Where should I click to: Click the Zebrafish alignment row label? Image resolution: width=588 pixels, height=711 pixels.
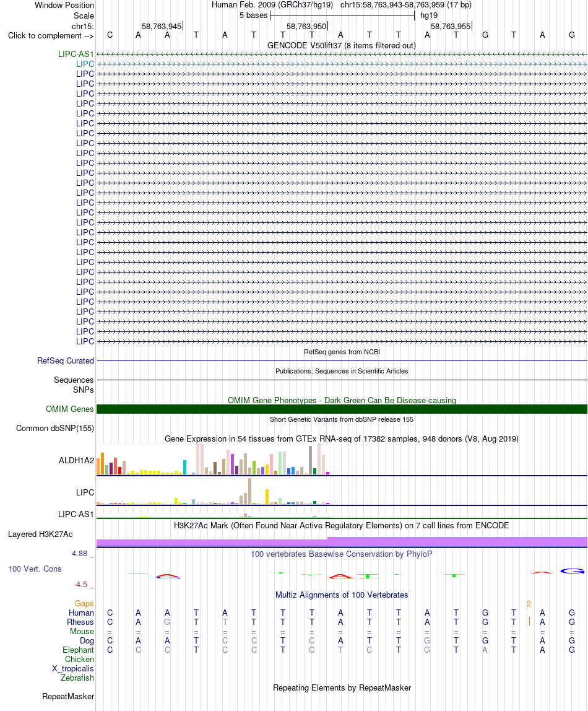(x=77, y=678)
